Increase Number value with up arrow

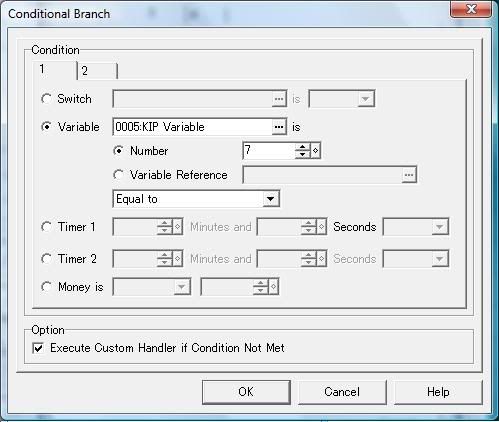(302, 147)
